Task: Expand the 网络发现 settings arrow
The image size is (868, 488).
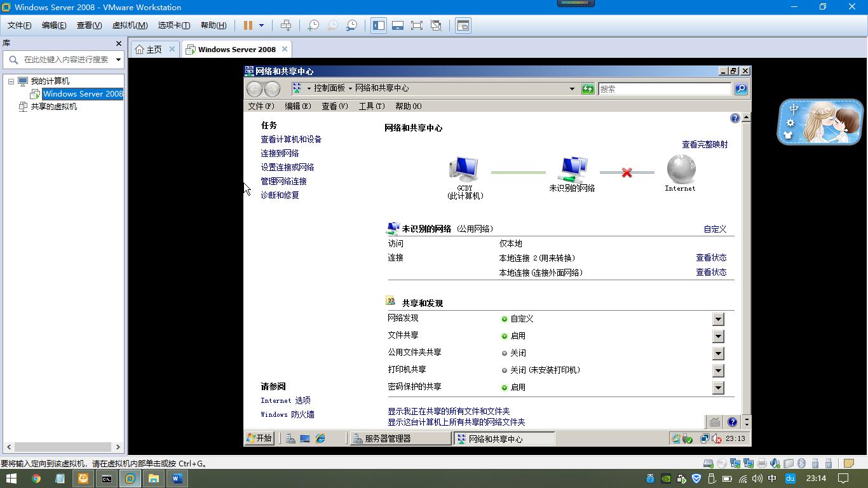Action: click(x=718, y=319)
